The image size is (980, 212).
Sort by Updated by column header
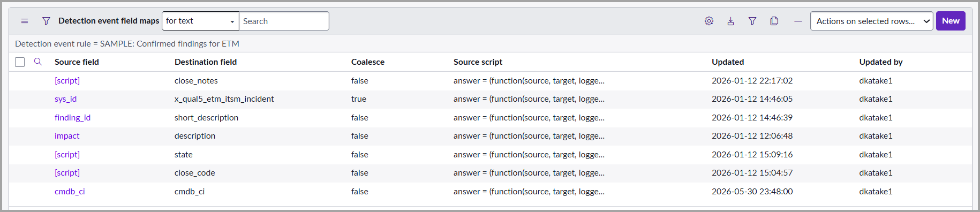coord(881,62)
